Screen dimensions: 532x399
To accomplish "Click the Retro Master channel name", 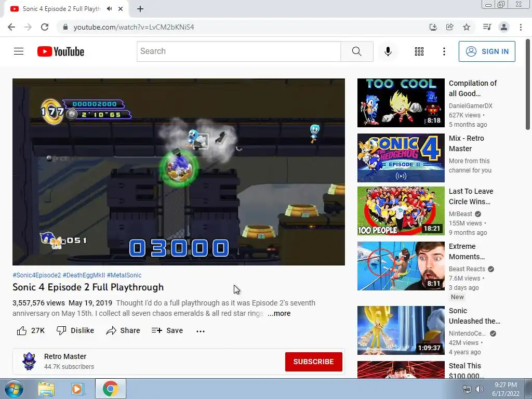I will [65, 356].
